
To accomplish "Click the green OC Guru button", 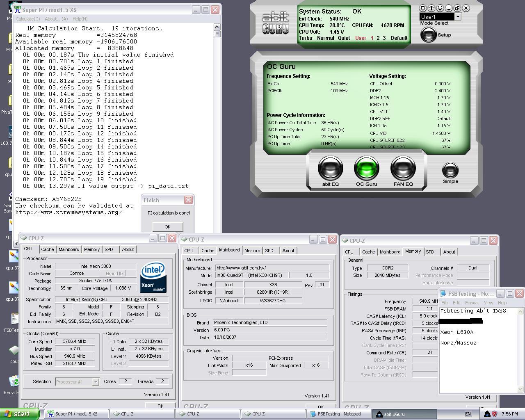I will point(366,169).
